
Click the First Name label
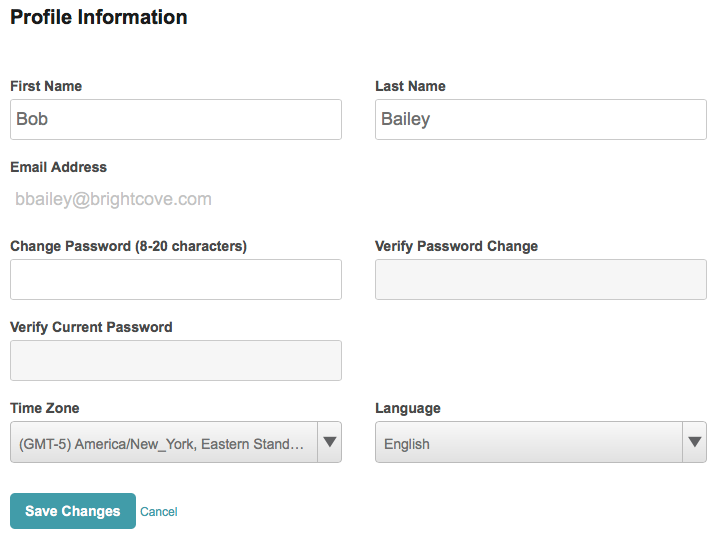click(x=46, y=86)
